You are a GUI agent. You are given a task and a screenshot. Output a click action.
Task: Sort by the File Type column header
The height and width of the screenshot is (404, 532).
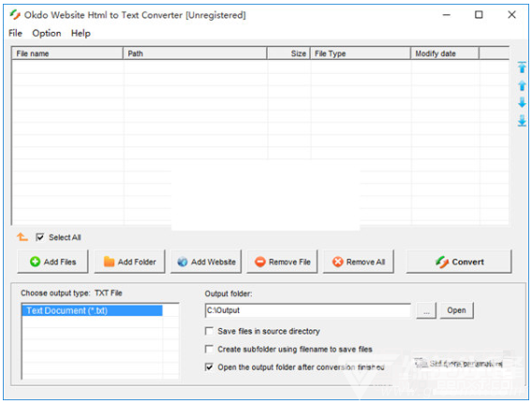click(x=361, y=53)
